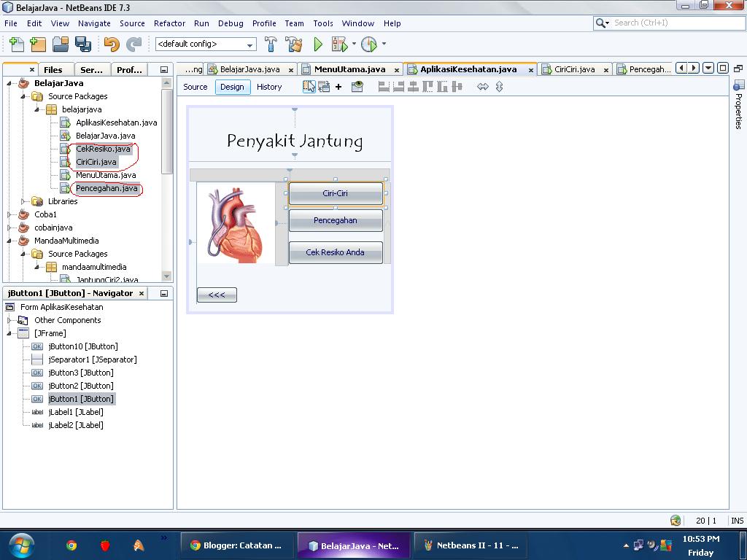Close the BelajarJava.java tab
This screenshot has height=560, width=747.
pos(291,70)
